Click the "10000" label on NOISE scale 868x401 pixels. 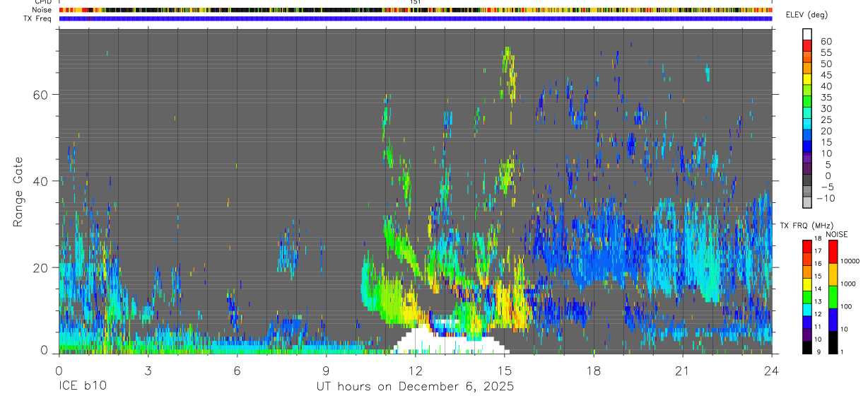pyautogui.click(x=850, y=262)
